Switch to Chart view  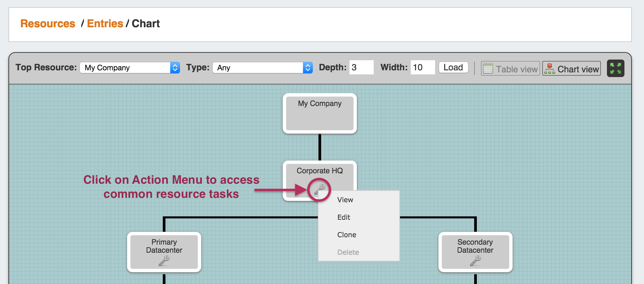pos(572,69)
